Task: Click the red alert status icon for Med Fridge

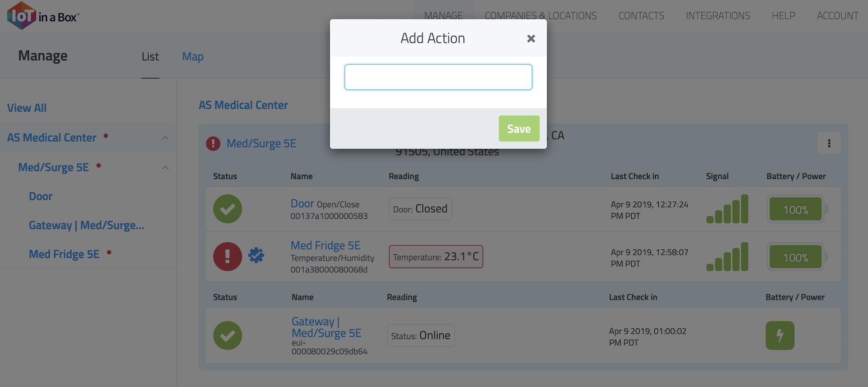Action: 227,257
